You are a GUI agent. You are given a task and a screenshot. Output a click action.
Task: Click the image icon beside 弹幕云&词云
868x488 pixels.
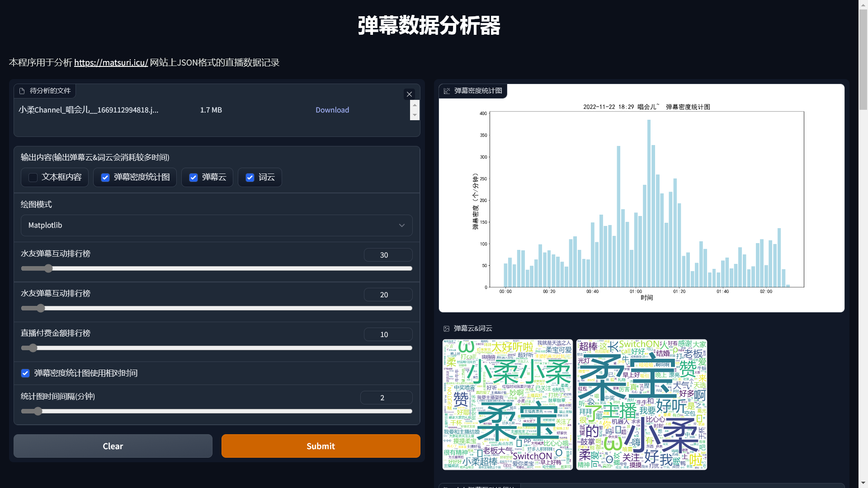click(x=447, y=328)
